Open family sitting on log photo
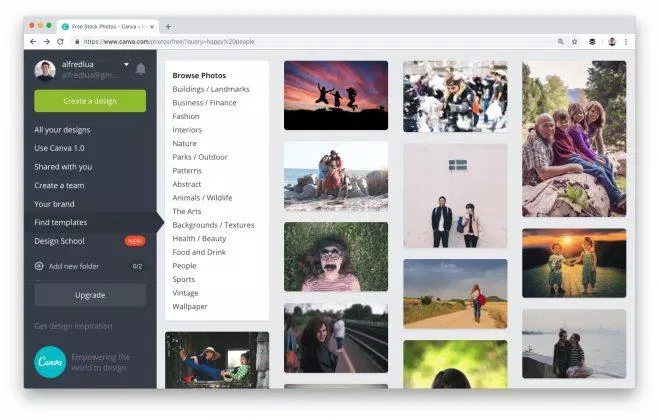659x420 pixels. click(574, 139)
